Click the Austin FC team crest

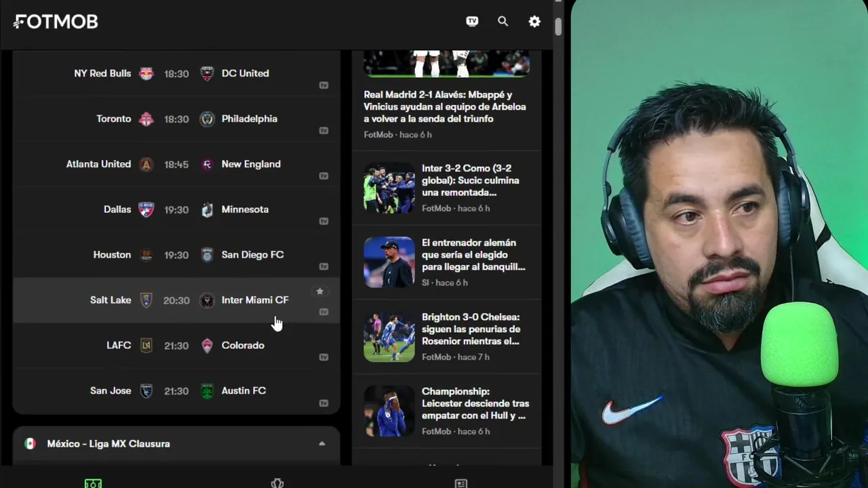[207, 391]
